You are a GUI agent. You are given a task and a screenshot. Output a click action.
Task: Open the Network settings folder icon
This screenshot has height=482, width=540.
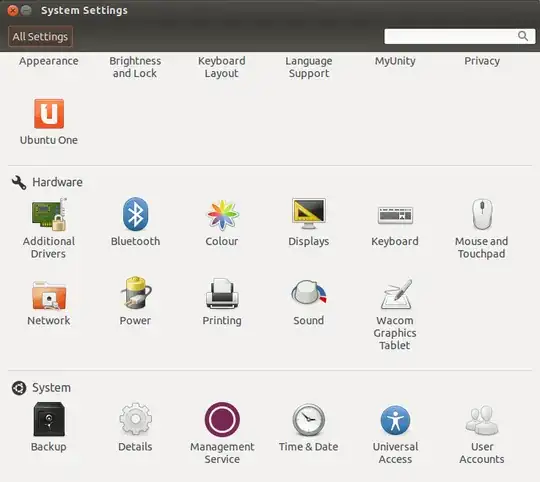pyautogui.click(x=49, y=295)
